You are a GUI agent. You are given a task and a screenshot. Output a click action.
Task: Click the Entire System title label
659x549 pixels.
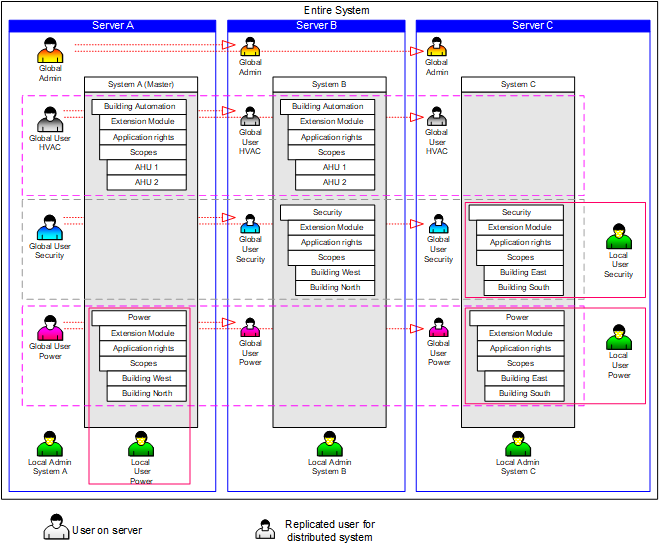click(336, 10)
